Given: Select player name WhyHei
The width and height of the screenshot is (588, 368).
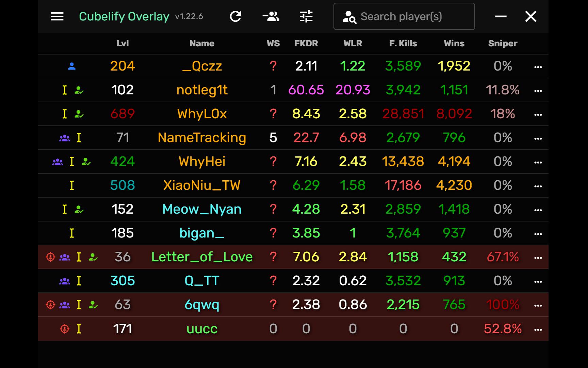Looking at the screenshot, I should (202, 162).
